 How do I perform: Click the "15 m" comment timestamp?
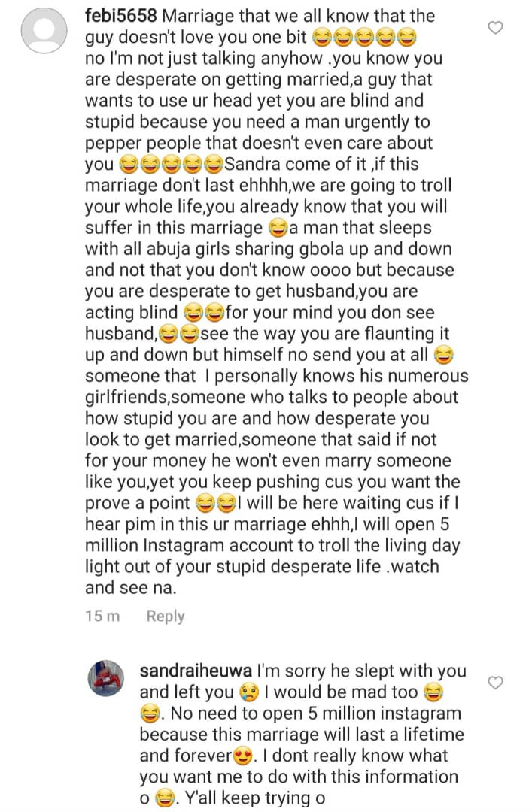point(103,616)
